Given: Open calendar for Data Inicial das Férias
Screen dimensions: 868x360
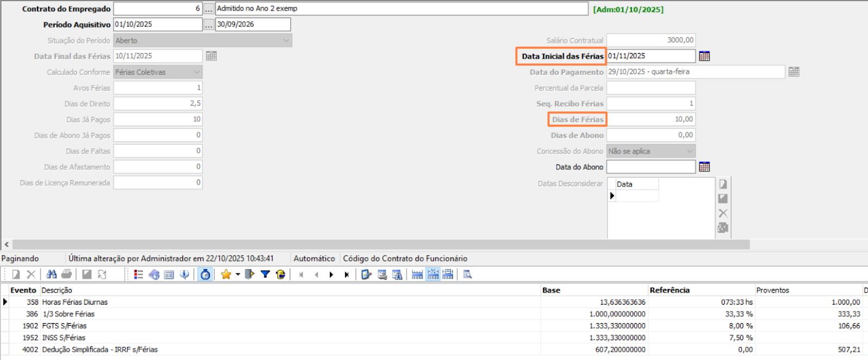Looking at the screenshot, I should click(x=704, y=56).
